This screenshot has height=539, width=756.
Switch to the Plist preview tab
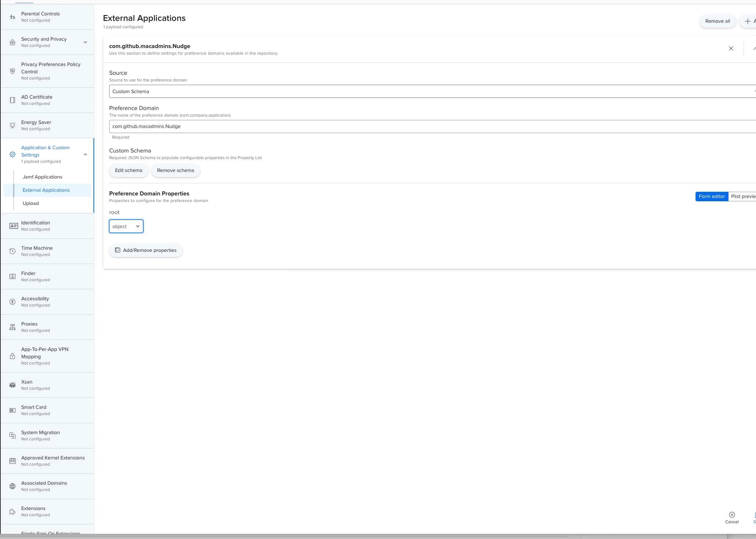[x=742, y=197]
